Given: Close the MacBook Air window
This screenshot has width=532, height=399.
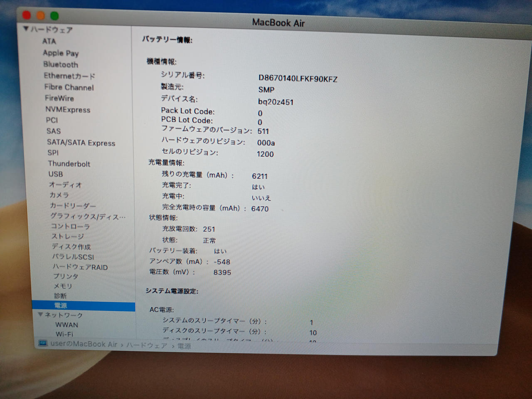Looking at the screenshot, I should (x=27, y=15).
